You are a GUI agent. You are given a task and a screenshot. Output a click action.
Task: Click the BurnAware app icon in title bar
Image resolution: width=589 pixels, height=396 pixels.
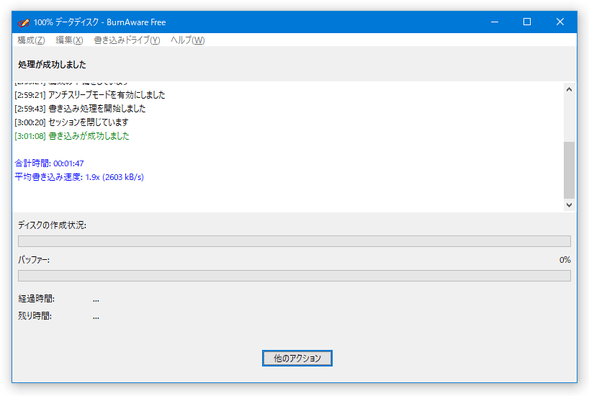(24, 23)
